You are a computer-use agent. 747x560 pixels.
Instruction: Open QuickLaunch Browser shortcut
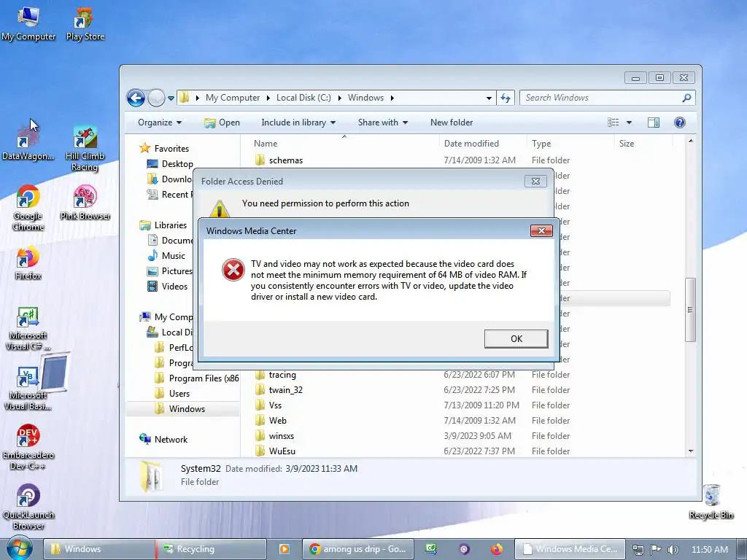28,507
